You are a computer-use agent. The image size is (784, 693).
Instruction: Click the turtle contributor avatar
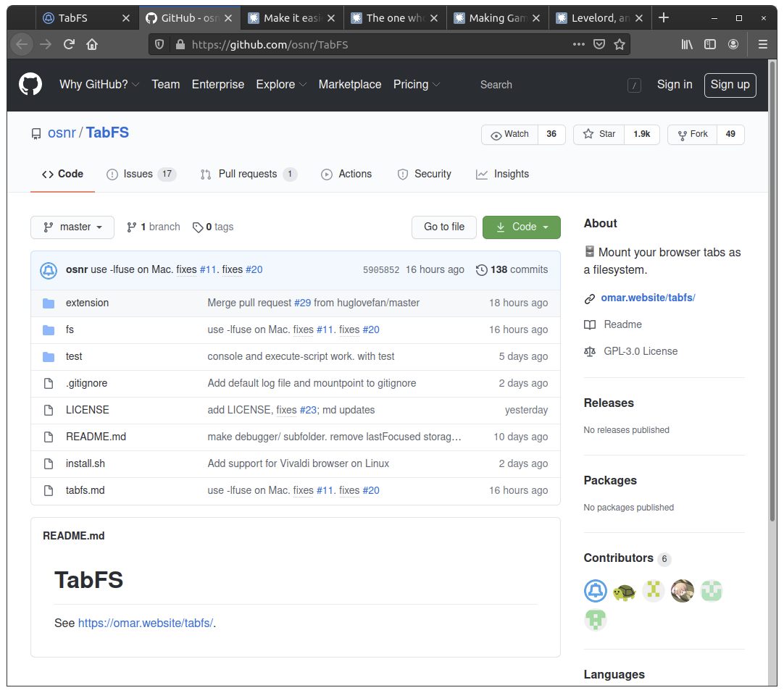click(624, 592)
